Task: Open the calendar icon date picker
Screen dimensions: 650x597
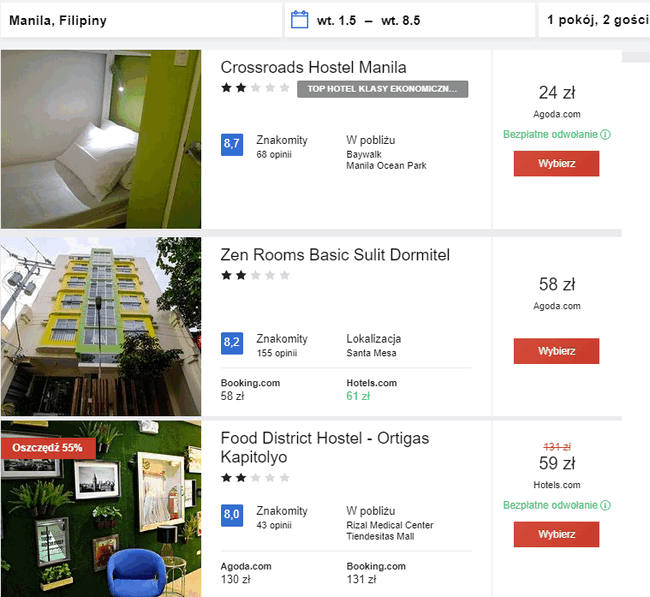Action: (299, 20)
